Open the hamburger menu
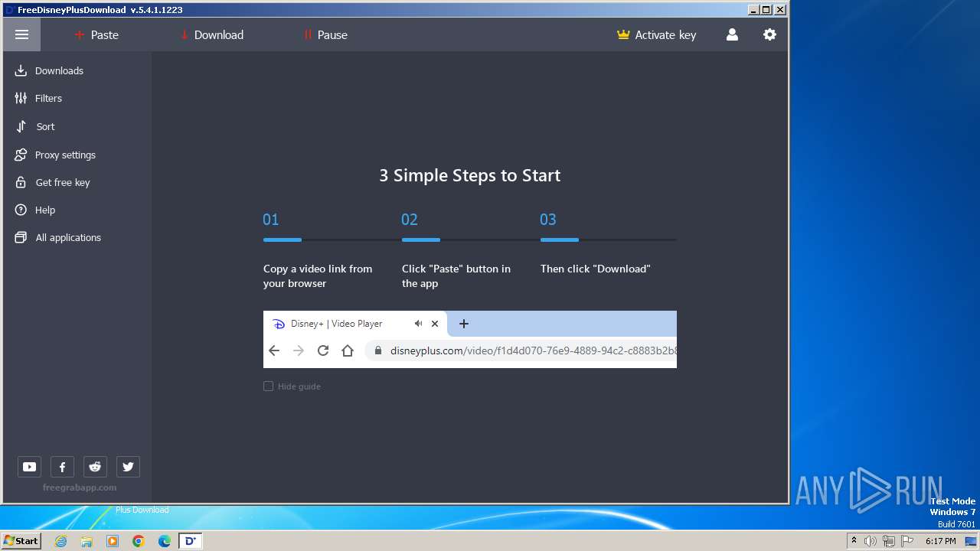980x551 pixels. point(21,34)
